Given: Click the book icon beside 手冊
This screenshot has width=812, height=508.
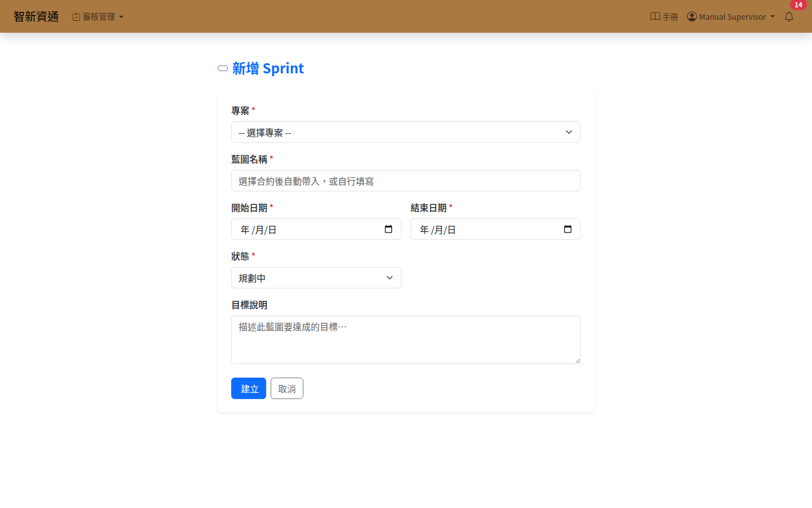Looking at the screenshot, I should (655, 16).
